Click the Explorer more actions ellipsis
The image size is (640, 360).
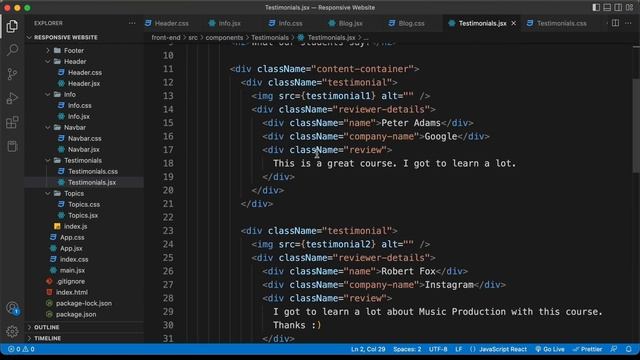tap(132, 23)
